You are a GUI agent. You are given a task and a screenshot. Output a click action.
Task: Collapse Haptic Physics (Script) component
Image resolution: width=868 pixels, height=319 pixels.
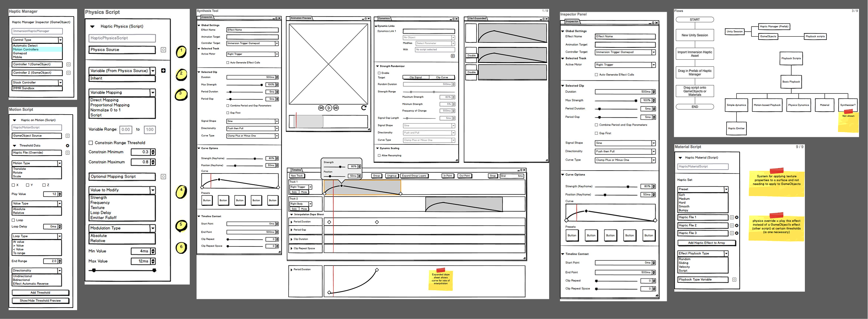pyautogui.click(x=92, y=27)
